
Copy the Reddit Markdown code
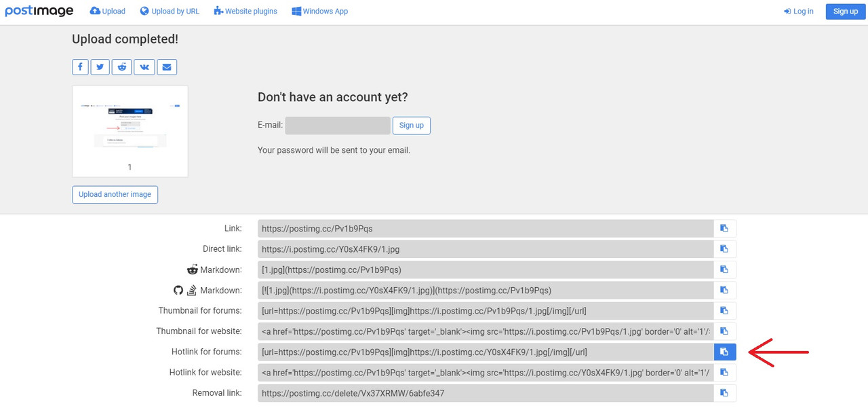724,270
